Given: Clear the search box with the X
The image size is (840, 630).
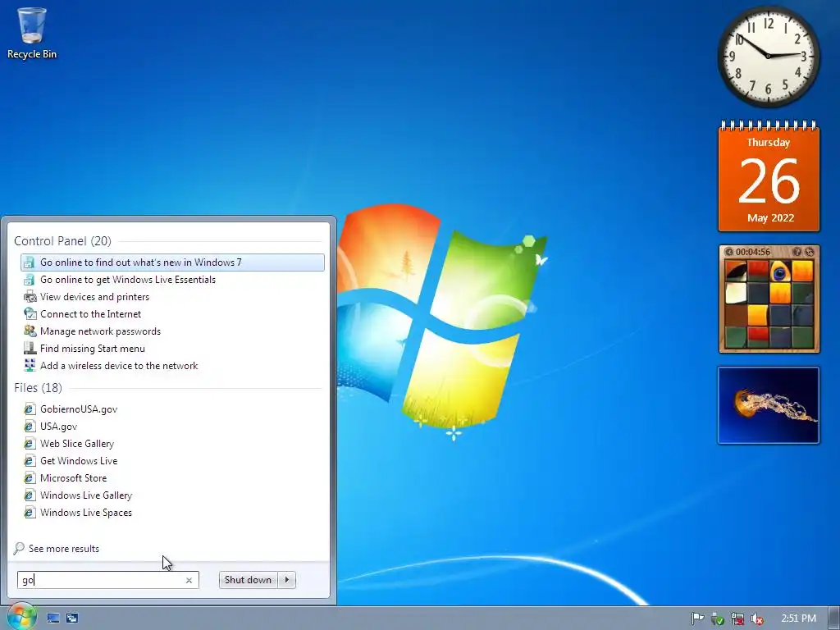Looking at the screenshot, I should coord(189,580).
